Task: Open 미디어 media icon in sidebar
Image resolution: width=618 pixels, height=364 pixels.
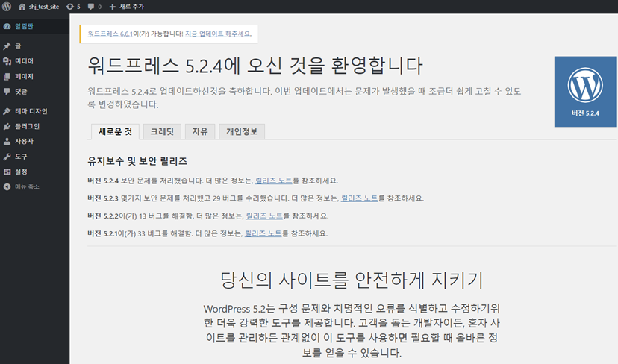Action: pyautogui.click(x=7, y=61)
